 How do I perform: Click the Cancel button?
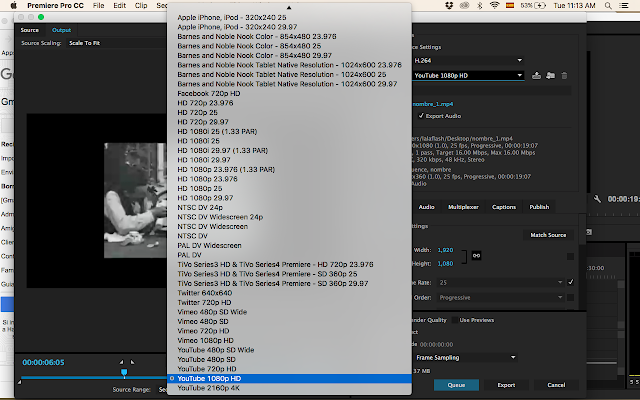(x=556, y=385)
